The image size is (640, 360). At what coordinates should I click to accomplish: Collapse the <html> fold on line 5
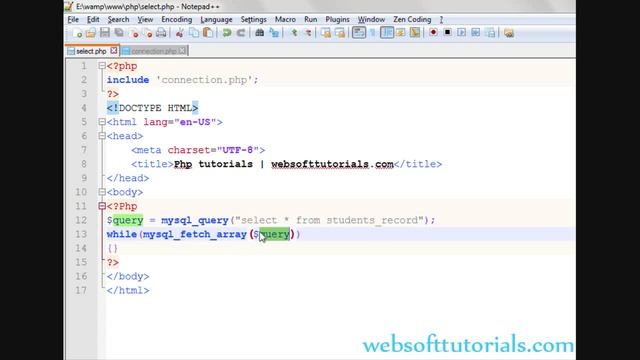tap(102, 122)
